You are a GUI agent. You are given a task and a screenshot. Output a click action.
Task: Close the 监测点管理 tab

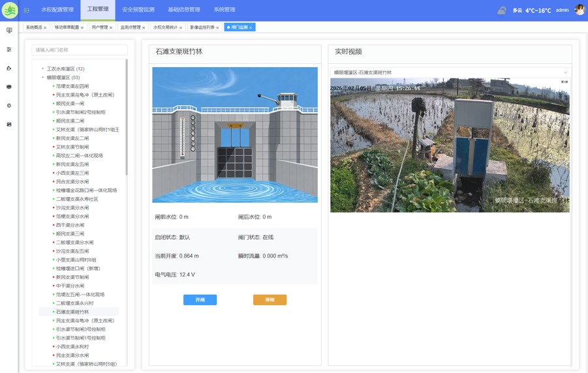(144, 28)
